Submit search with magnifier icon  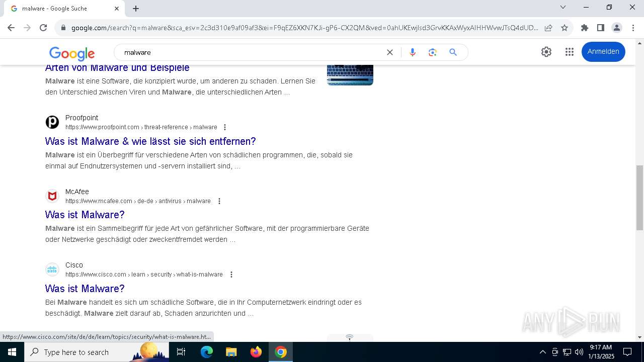pos(453,52)
